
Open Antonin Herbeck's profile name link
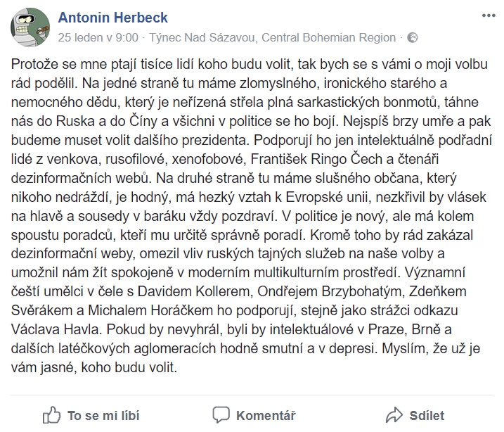coord(113,18)
